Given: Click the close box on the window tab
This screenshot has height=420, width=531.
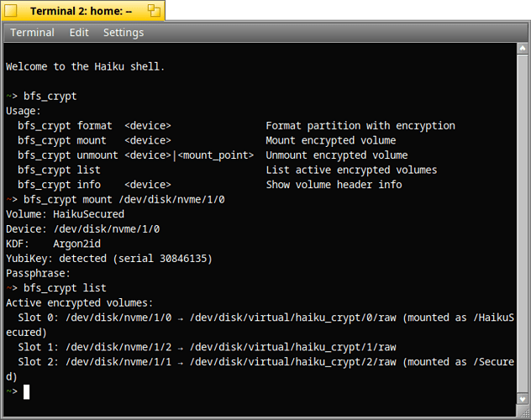Looking at the screenshot, I should click(x=10, y=11).
